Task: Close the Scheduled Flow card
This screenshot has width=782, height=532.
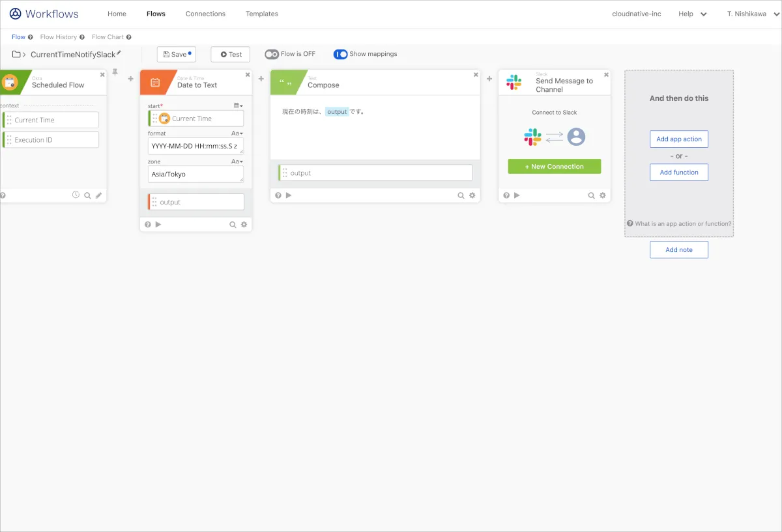Action: tap(102, 75)
